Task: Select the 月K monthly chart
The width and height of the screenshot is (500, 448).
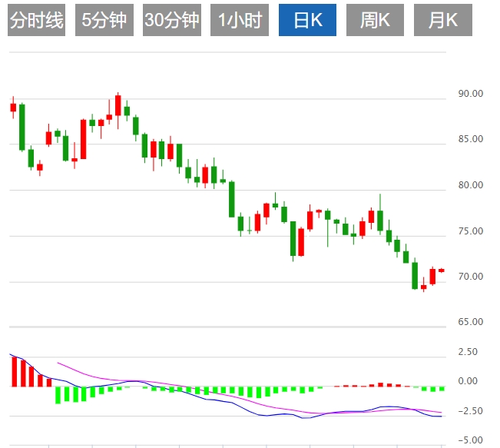Action: point(442,21)
